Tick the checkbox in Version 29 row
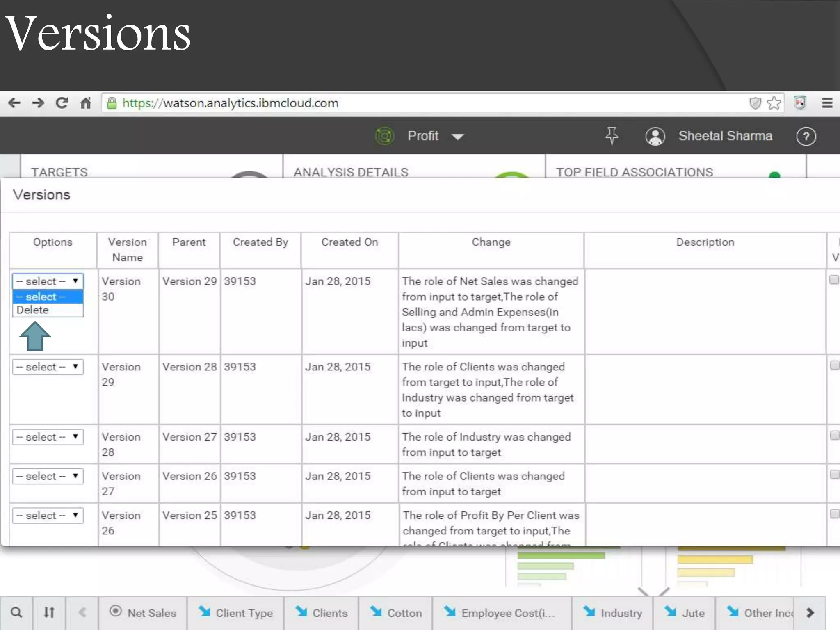The height and width of the screenshot is (630, 840). pyautogui.click(x=834, y=365)
